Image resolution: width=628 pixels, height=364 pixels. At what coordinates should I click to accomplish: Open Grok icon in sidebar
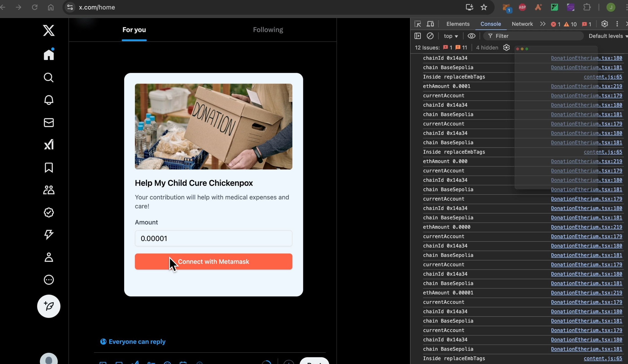49,144
